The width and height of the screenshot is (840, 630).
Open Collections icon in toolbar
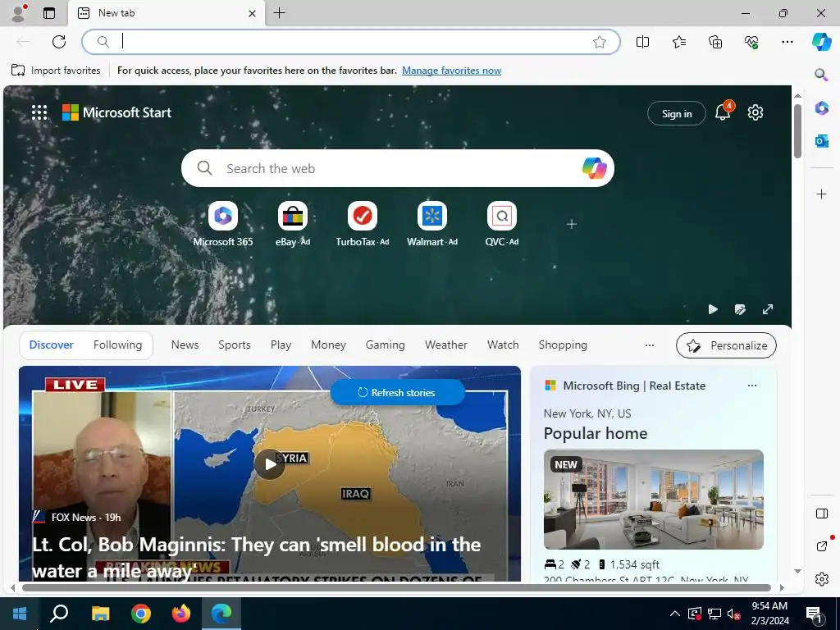point(715,42)
